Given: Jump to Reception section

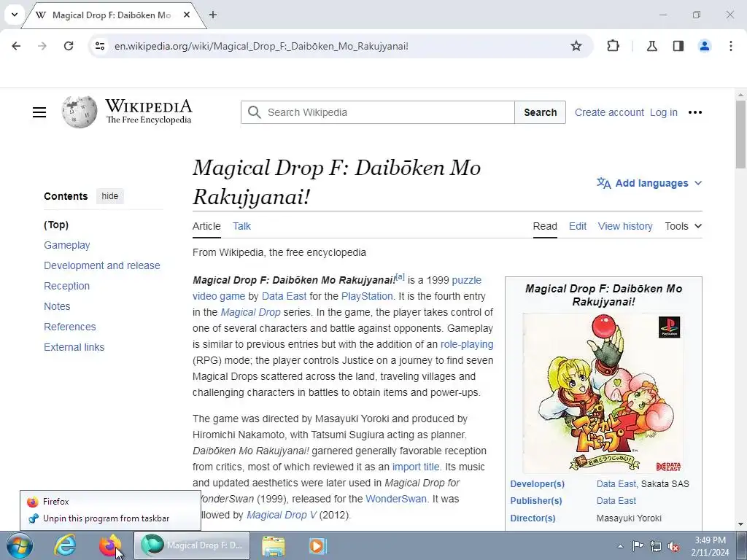Looking at the screenshot, I should [x=66, y=286].
